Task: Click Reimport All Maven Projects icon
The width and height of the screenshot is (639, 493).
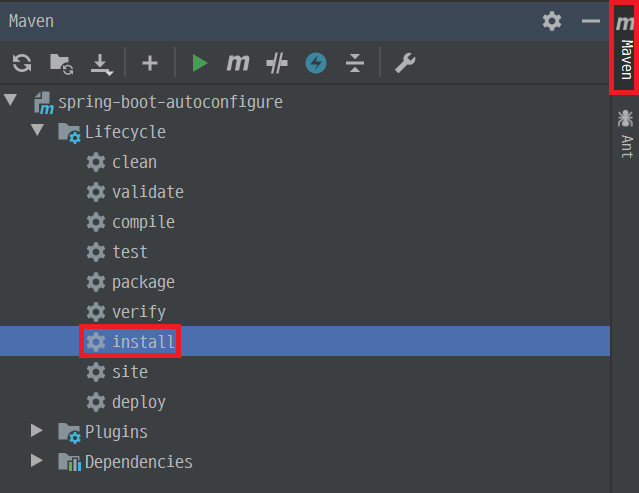Action: [22, 63]
